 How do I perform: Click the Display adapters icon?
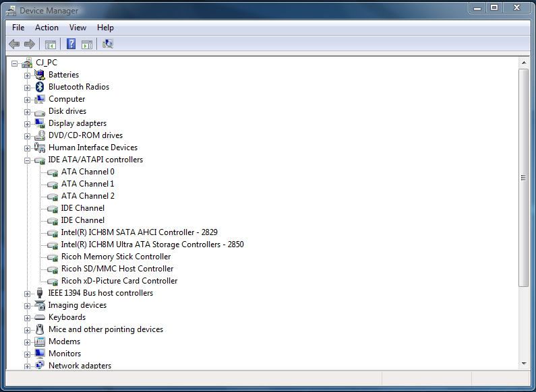40,123
